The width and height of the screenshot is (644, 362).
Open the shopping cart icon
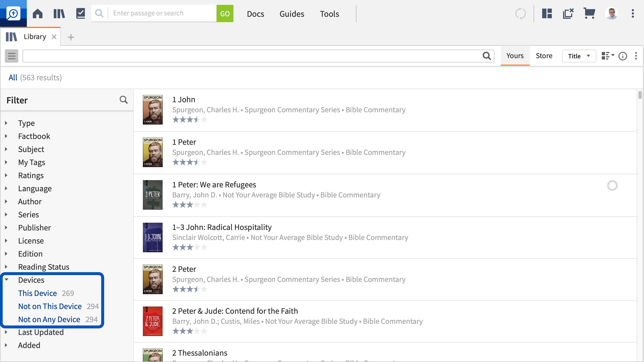[x=589, y=13]
